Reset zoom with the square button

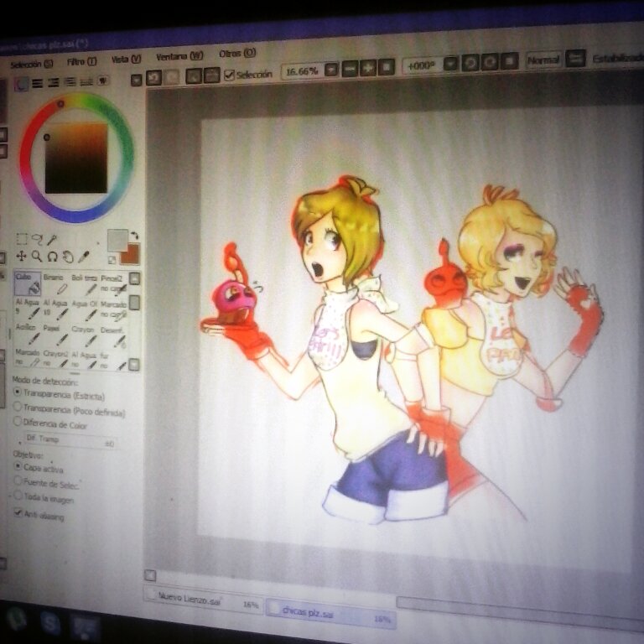pyautogui.click(x=386, y=67)
